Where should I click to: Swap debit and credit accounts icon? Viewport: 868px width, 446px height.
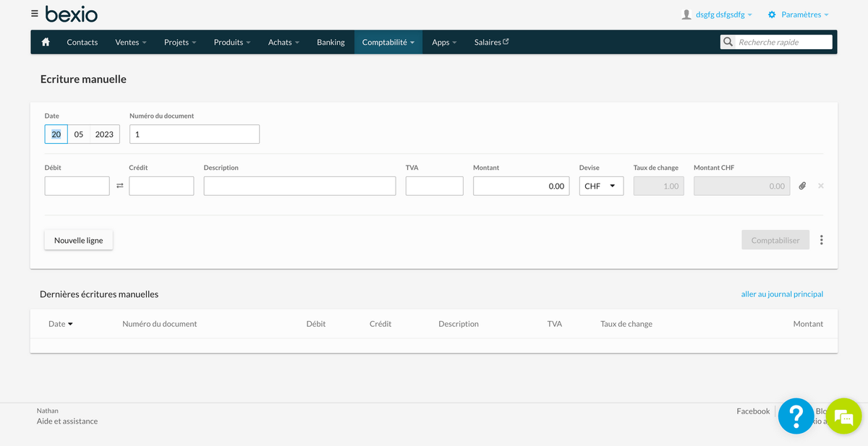120,186
